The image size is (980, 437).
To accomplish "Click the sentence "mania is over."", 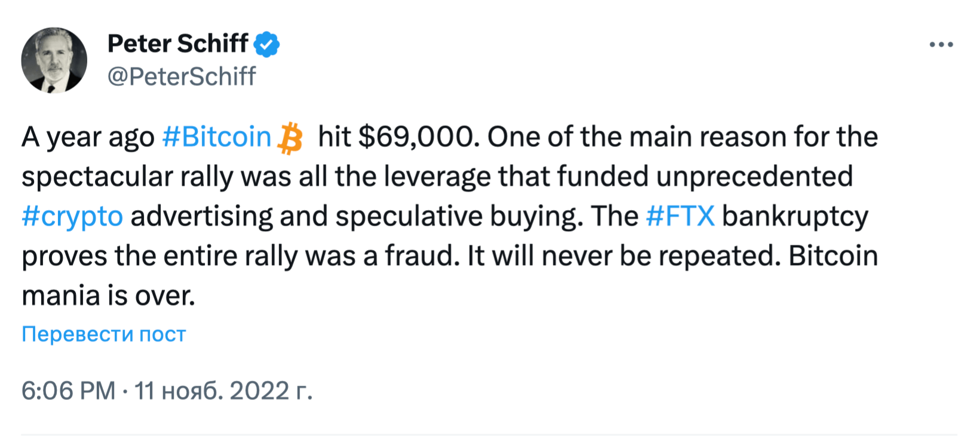I will click(109, 296).
